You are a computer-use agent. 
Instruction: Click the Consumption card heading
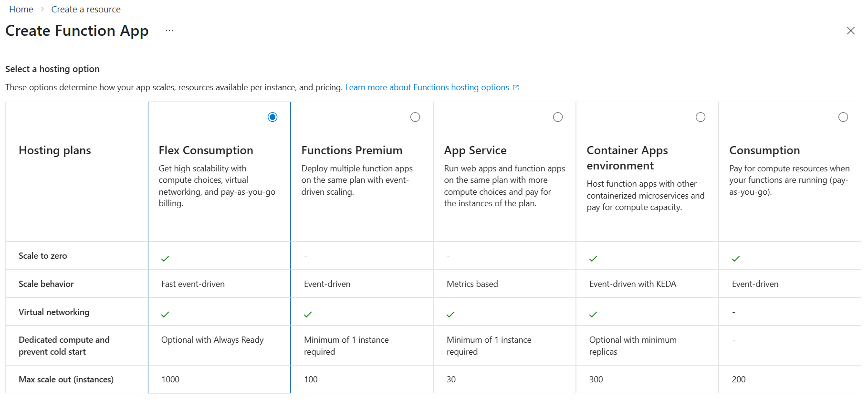click(x=764, y=150)
